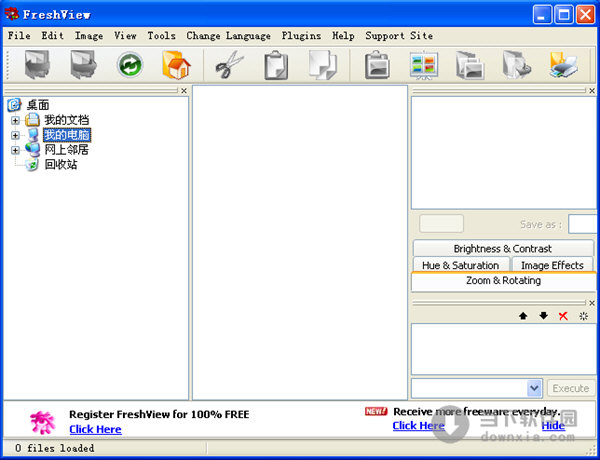
Task: Open the Plugins menu
Action: tap(301, 36)
